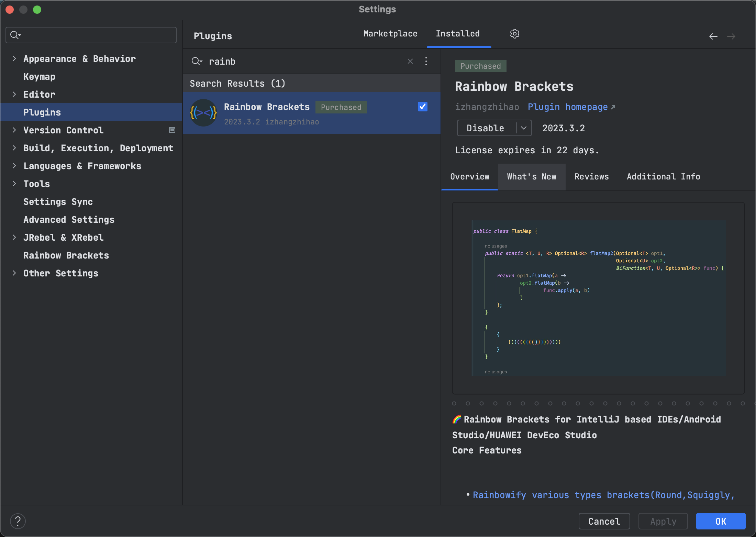756x537 pixels.
Task: Expand the Editor settings node
Action: pyautogui.click(x=14, y=94)
